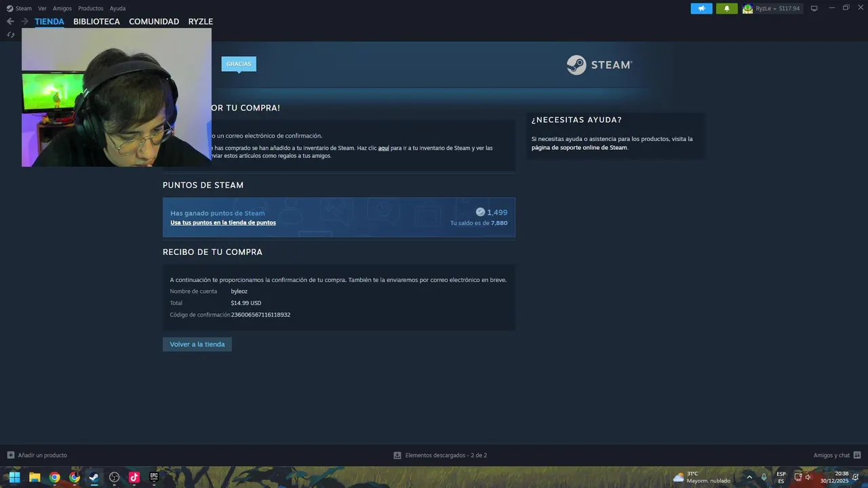Go forward with the right arrow navigation icon
This screenshot has height=488, width=868.
25,21
